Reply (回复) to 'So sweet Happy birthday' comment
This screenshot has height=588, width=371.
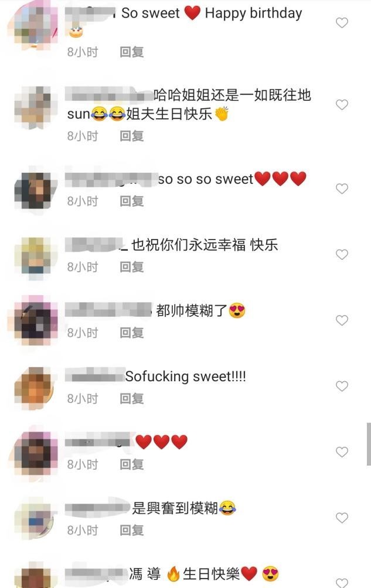[132, 52]
